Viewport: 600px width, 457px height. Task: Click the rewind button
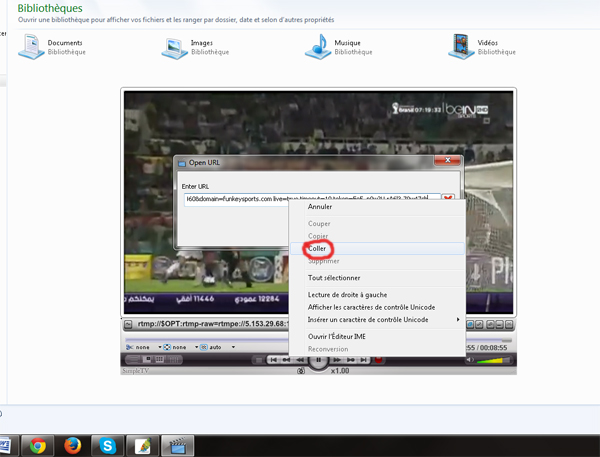pyautogui.click(x=300, y=360)
